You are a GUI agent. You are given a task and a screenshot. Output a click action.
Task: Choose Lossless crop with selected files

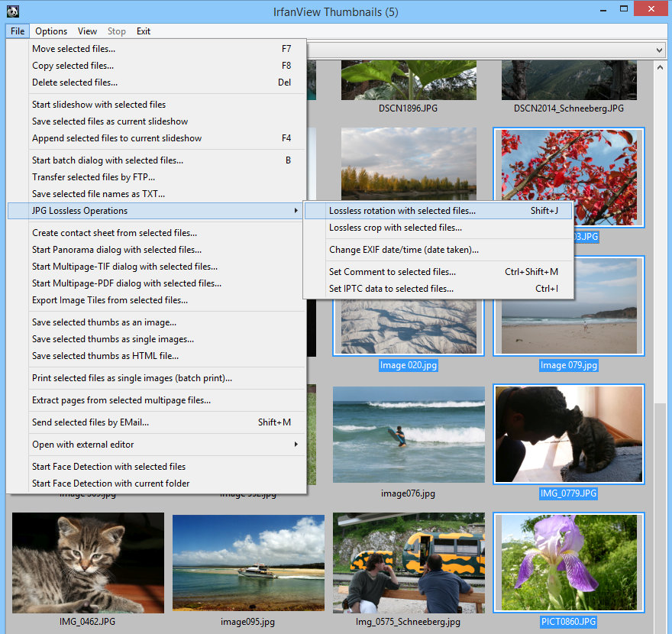[x=395, y=228]
